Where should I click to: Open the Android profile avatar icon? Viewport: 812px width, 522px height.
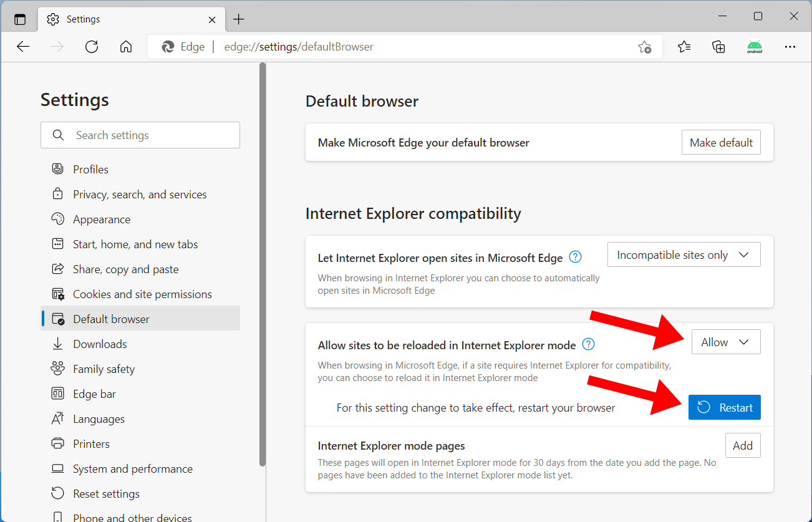pos(754,46)
